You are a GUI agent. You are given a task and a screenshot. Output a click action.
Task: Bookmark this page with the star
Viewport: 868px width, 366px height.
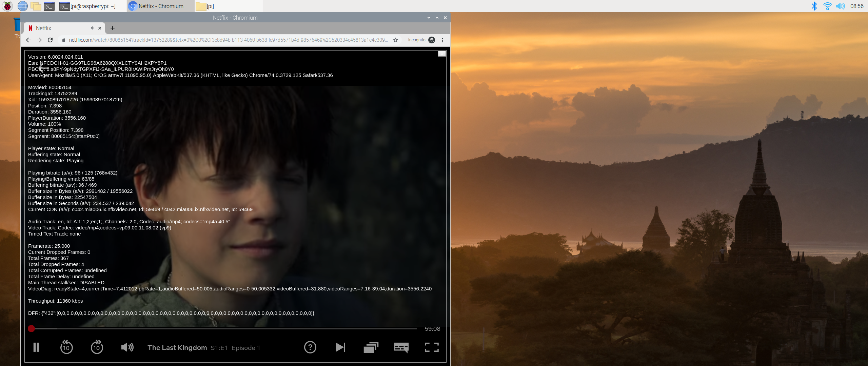pyautogui.click(x=396, y=40)
